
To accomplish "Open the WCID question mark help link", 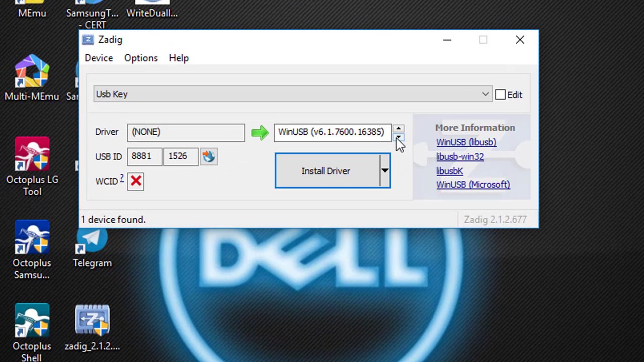I will pyautogui.click(x=122, y=178).
